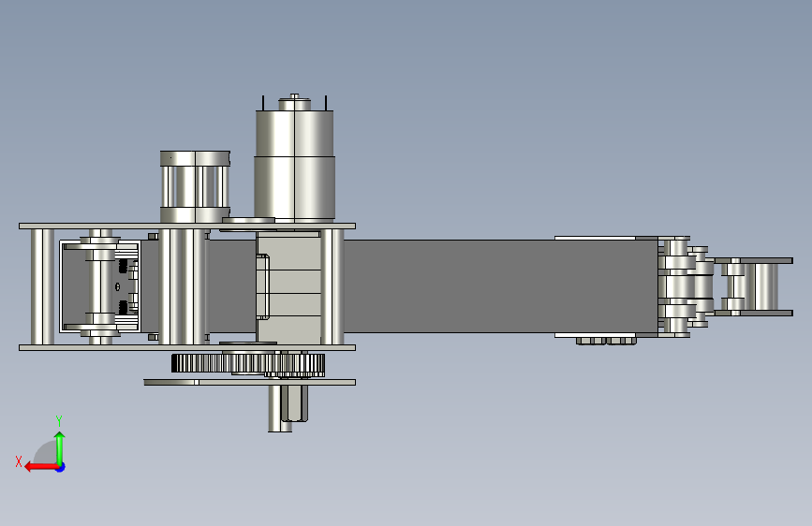812x526 pixels.
Task: Click the red X axis arrow of the triad
Action: pyautogui.click(x=41, y=467)
